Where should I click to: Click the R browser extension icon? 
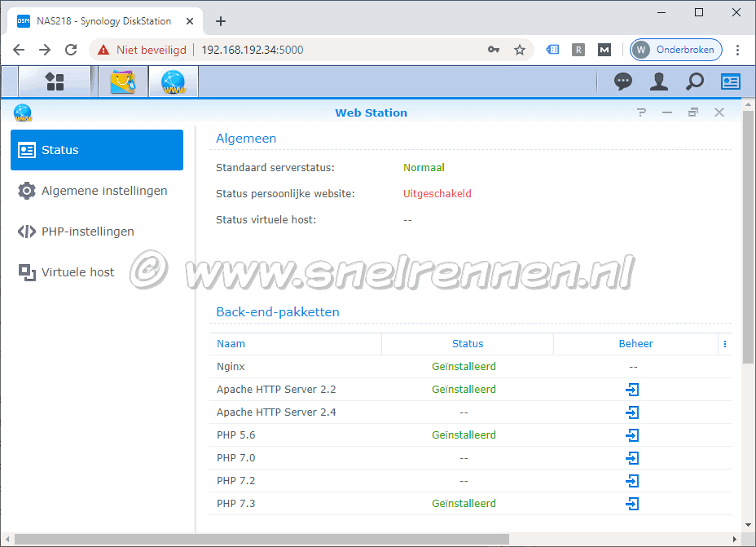pyautogui.click(x=578, y=50)
